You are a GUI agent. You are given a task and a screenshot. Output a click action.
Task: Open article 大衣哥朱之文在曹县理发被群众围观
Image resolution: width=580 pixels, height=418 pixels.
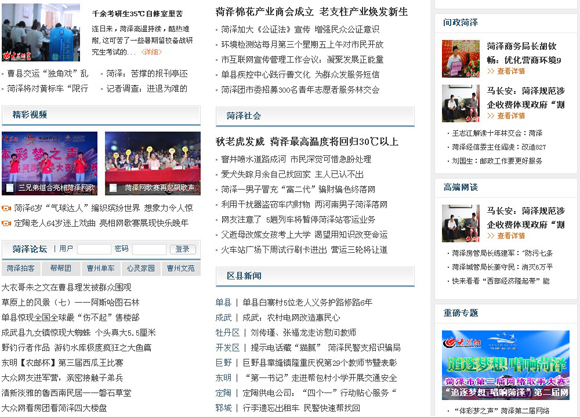tap(67, 287)
